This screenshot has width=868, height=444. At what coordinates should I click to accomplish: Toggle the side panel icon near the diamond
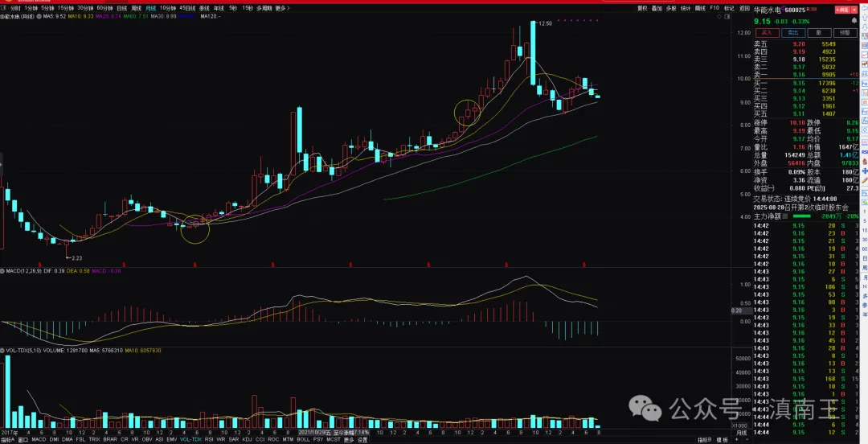pyautogui.click(x=727, y=17)
